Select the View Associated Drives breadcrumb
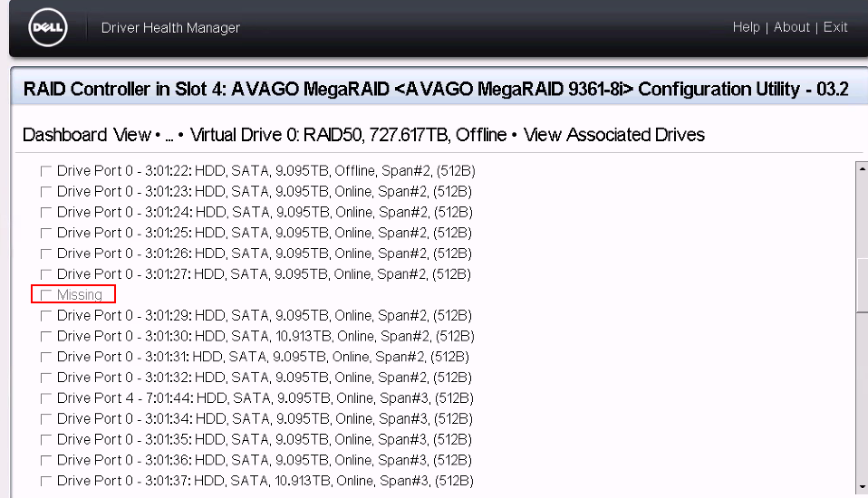Image resolution: width=868 pixels, height=498 pixels. pyautogui.click(x=613, y=135)
